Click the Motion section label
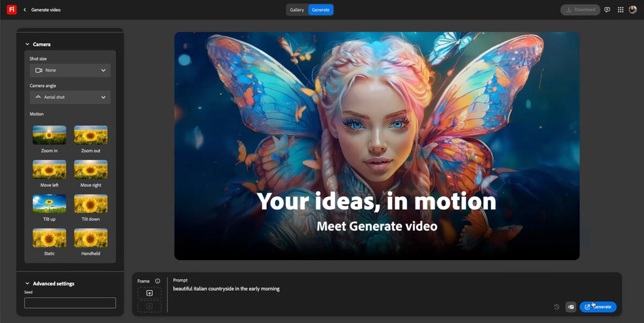Image resolution: width=644 pixels, height=323 pixels. [36, 114]
